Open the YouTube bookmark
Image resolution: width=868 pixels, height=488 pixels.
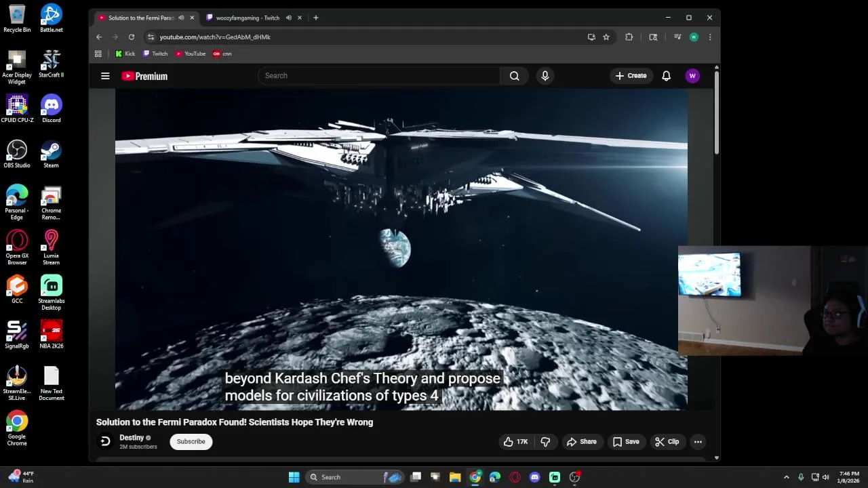191,54
